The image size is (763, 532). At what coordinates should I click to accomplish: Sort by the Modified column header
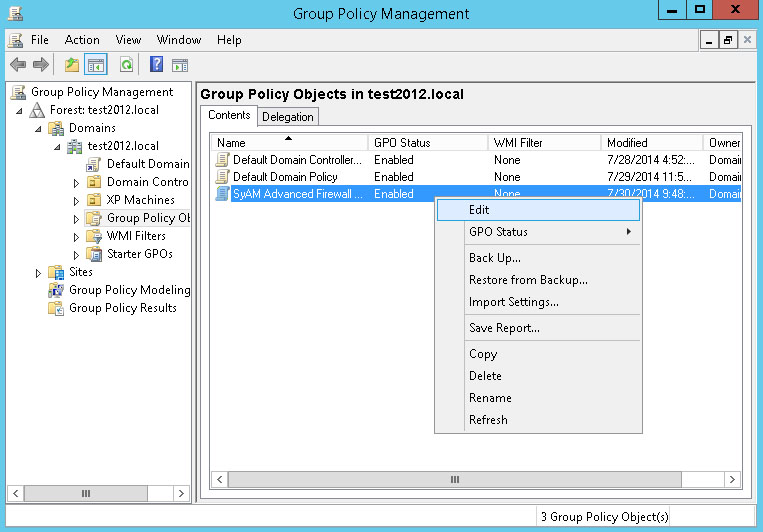(x=650, y=143)
